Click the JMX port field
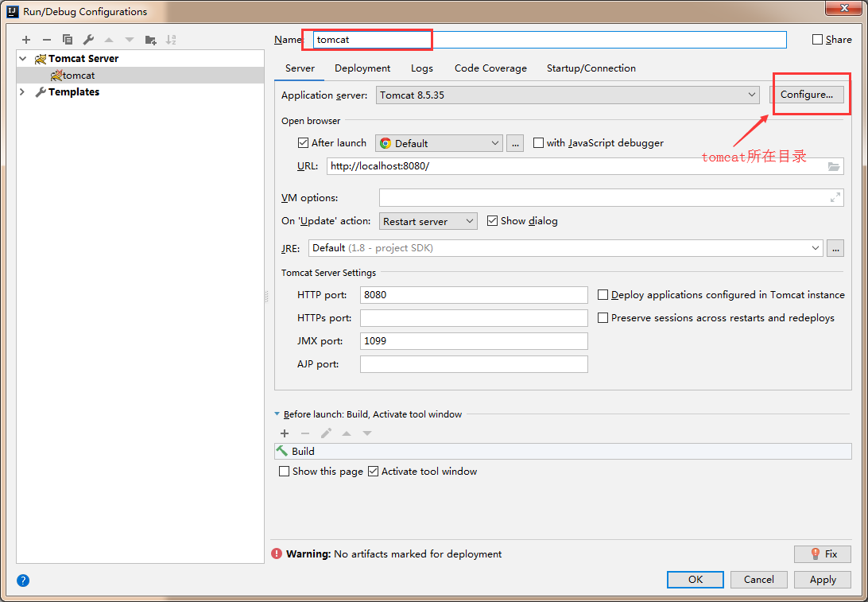The width and height of the screenshot is (868, 602). [474, 341]
